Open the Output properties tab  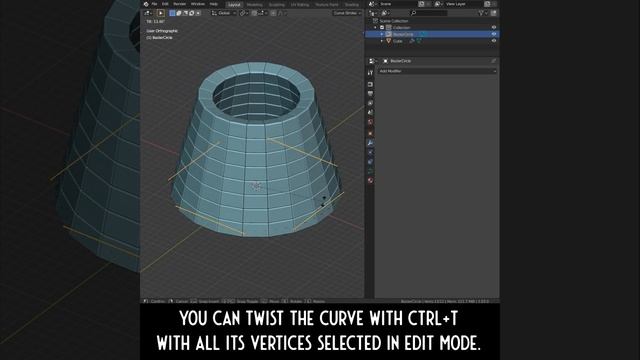click(370, 94)
